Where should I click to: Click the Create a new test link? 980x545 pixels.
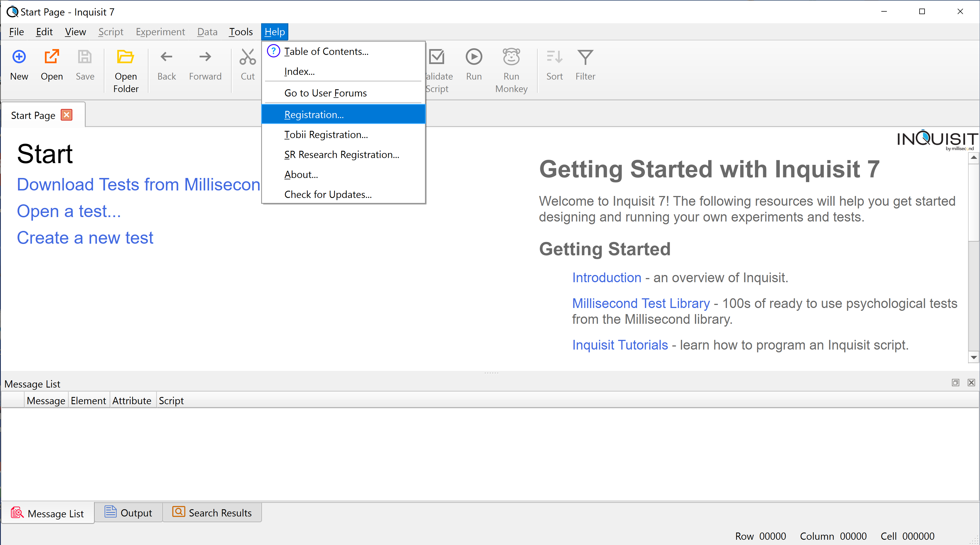(85, 238)
